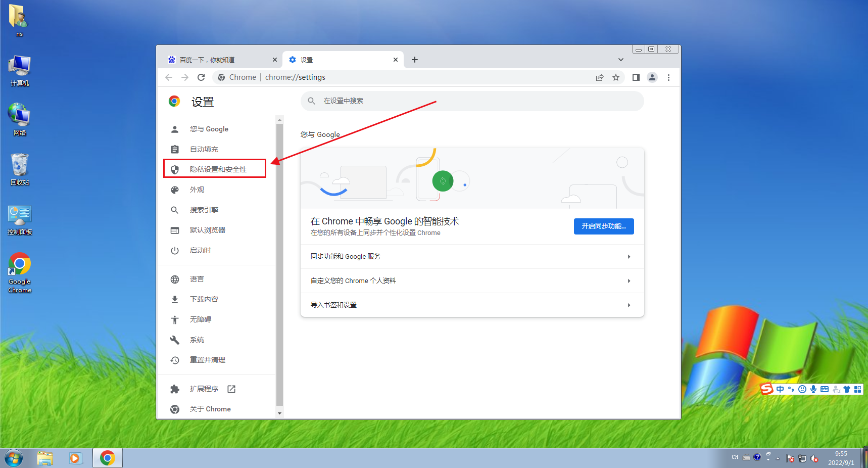Click the 搜索引擎 magnifier icon

174,210
